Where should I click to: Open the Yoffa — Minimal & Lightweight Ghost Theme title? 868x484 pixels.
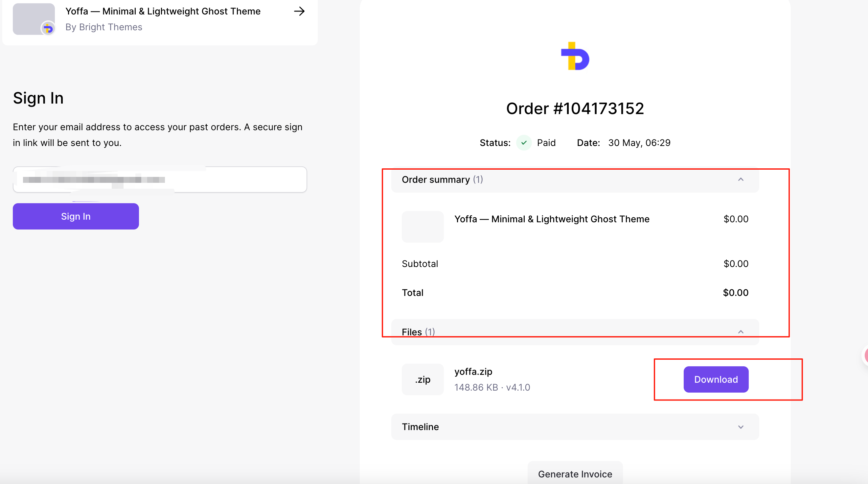pyautogui.click(x=163, y=11)
